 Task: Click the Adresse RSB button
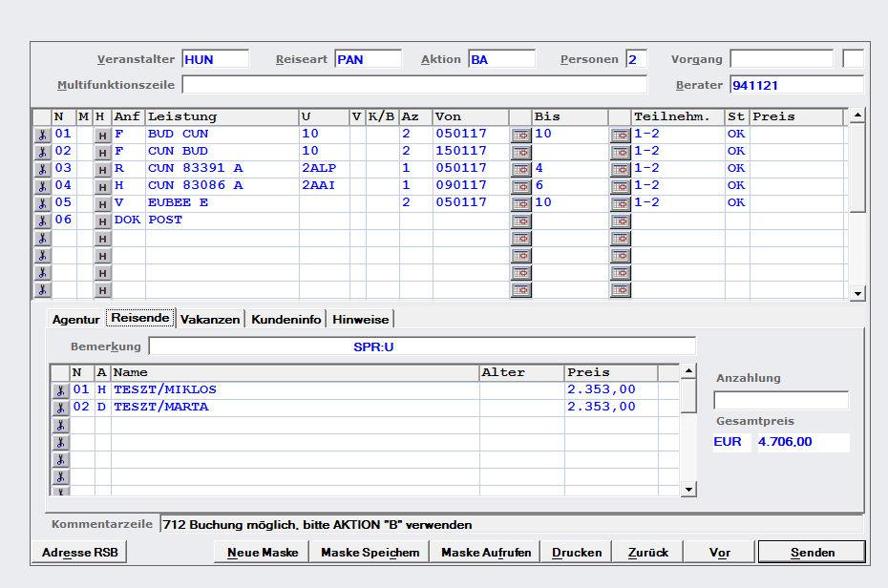pos(80,553)
